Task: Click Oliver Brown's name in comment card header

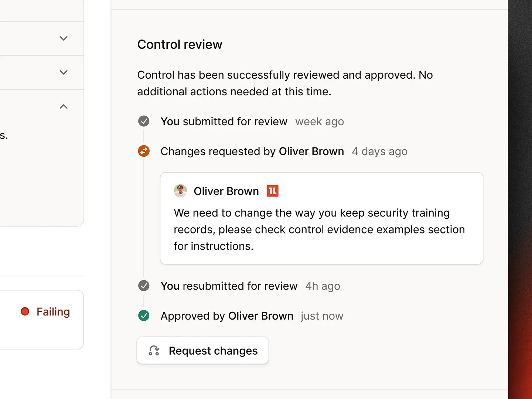Action: (x=226, y=191)
